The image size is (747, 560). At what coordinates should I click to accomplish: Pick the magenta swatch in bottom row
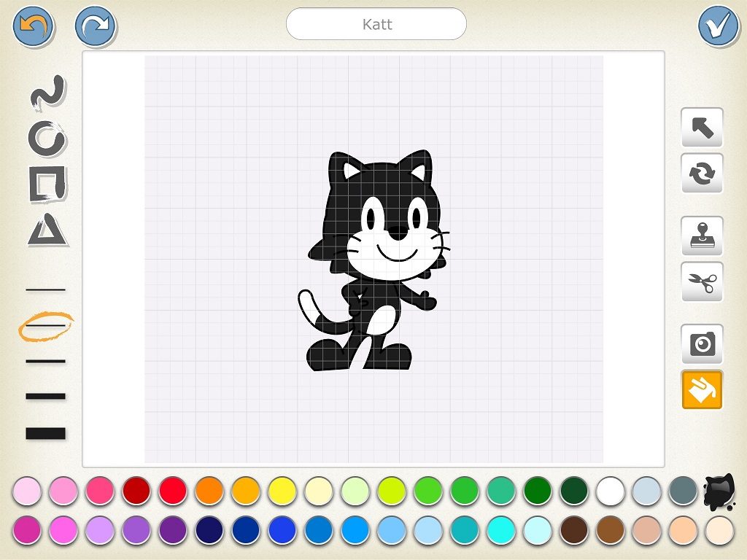pos(27,530)
